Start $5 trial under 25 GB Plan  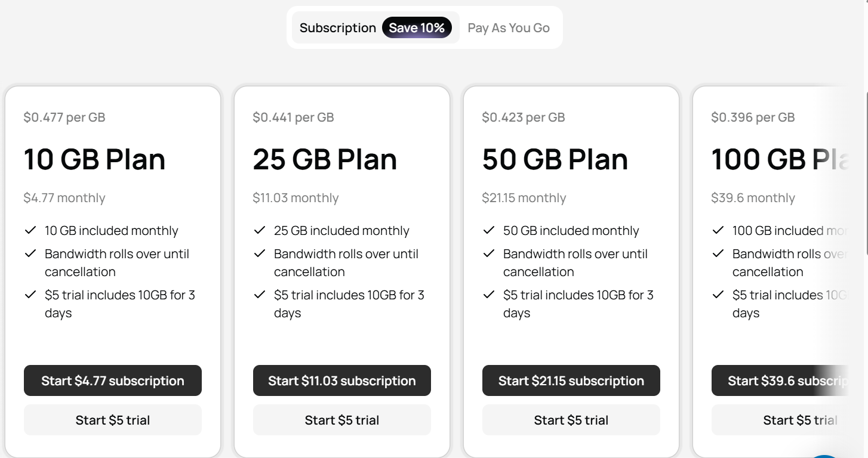point(342,420)
